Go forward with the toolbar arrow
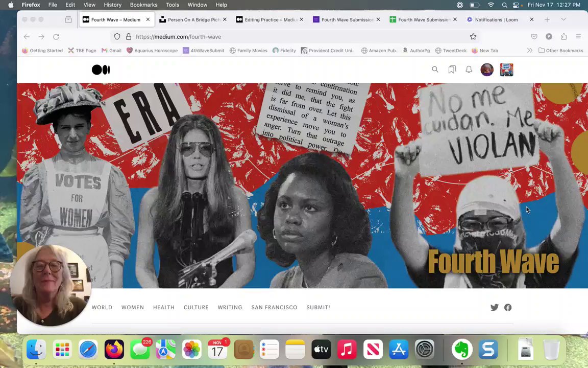 click(x=41, y=36)
